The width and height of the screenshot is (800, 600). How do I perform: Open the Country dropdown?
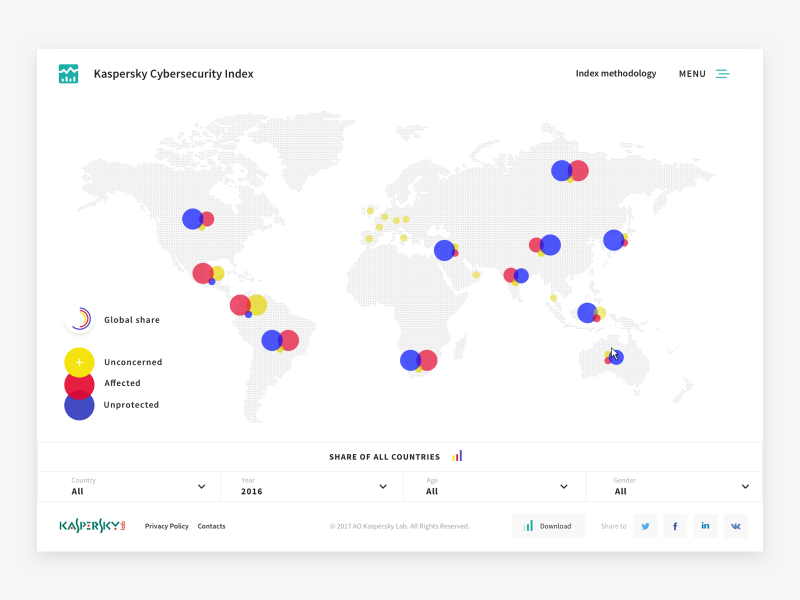129,486
